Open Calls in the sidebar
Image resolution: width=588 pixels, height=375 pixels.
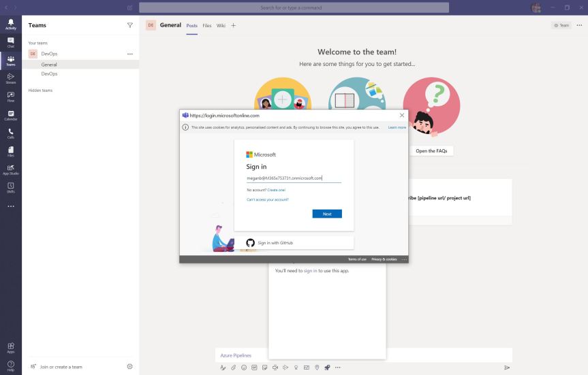(11, 133)
